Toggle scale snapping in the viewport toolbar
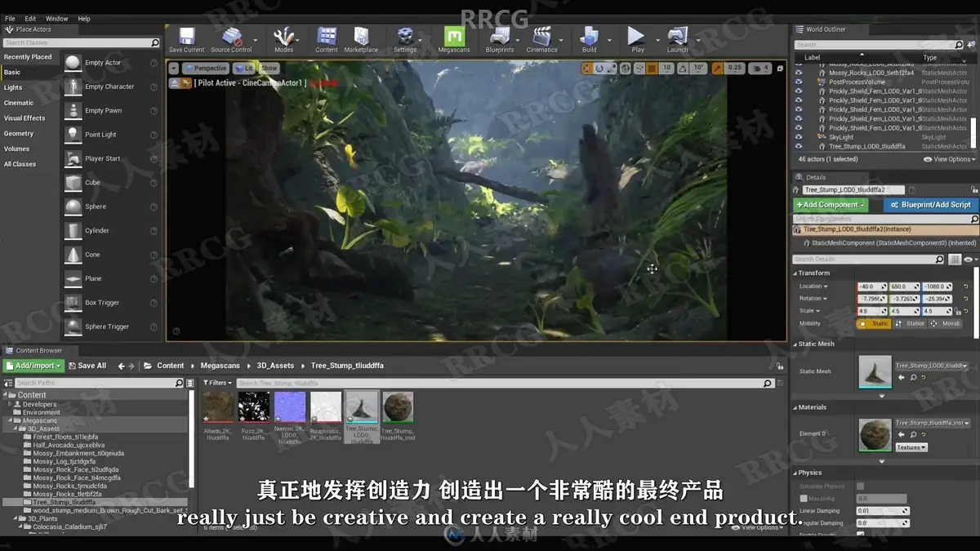Screen dimensions: 980x551 tap(717, 69)
